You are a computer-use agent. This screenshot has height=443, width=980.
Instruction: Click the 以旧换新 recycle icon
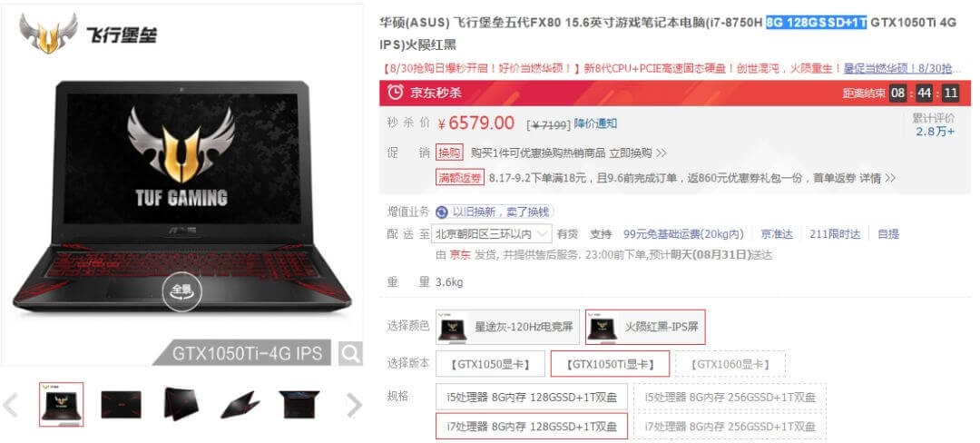coord(442,212)
